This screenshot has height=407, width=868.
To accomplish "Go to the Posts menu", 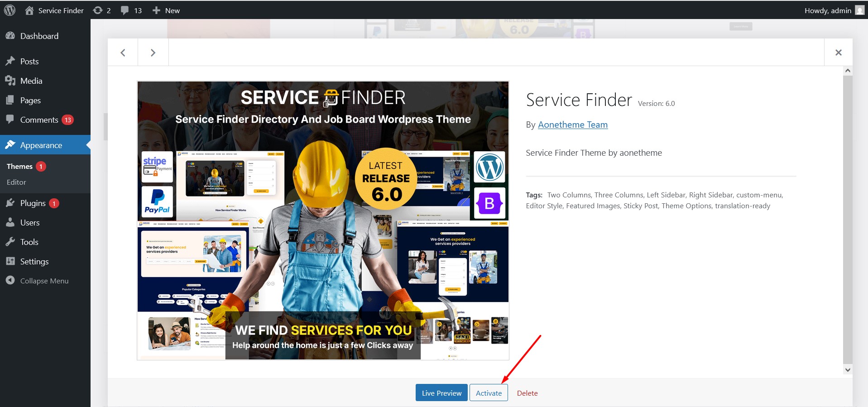I will point(45,61).
